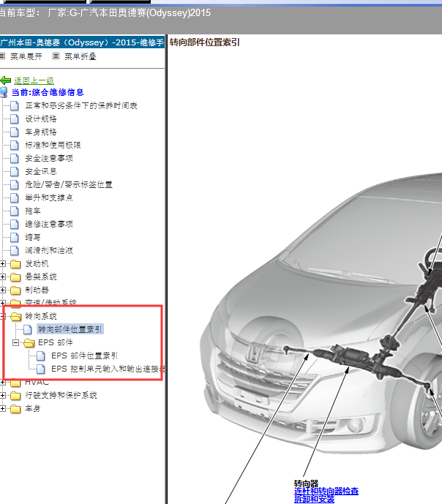
Task: Open the 车身规格 entry
Action: point(41,132)
